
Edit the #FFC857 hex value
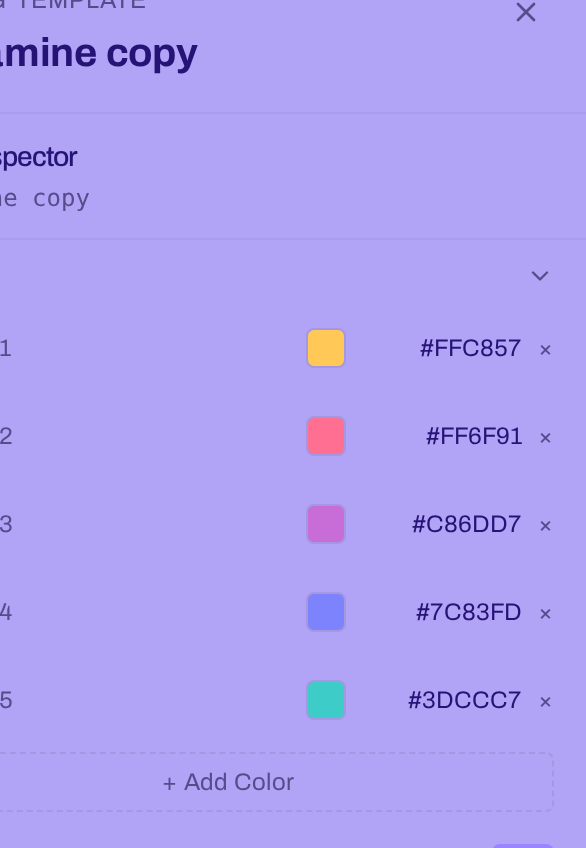click(470, 348)
